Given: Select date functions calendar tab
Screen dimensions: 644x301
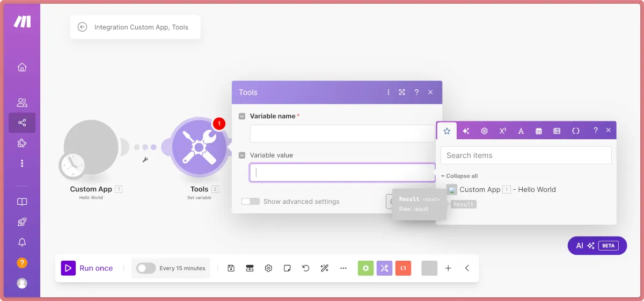Looking at the screenshot, I should click(x=539, y=131).
